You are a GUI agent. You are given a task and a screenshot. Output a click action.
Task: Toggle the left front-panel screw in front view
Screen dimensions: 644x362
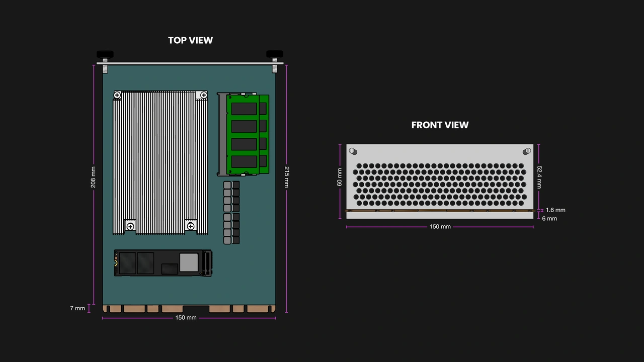click(353, 151)
